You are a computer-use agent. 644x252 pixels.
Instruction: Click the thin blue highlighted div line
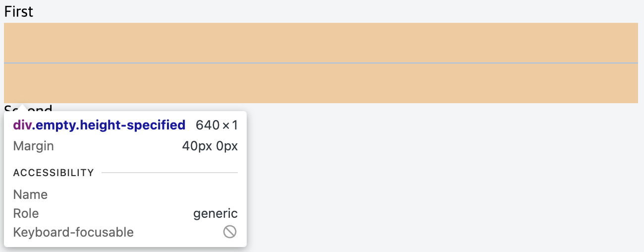(321, 63)
